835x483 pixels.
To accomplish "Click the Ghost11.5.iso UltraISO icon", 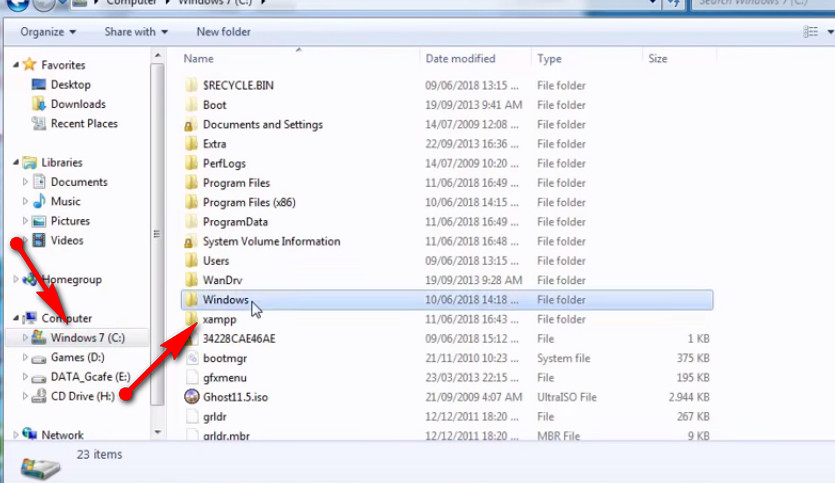I will (x=192, y=397).
